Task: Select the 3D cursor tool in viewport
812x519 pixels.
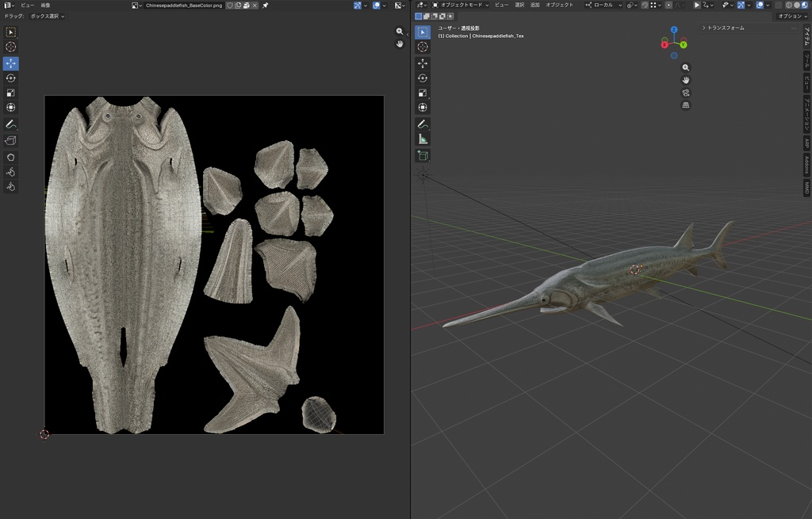Action: (x=423, y=47)
